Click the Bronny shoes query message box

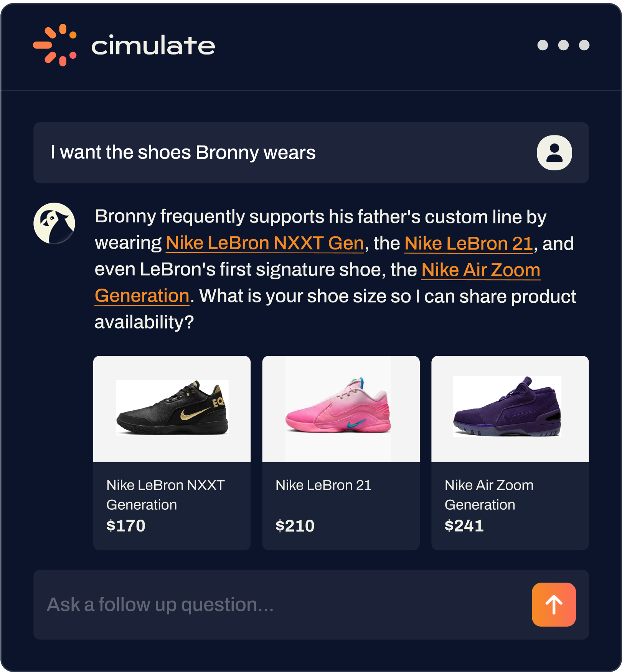point(311,153)
